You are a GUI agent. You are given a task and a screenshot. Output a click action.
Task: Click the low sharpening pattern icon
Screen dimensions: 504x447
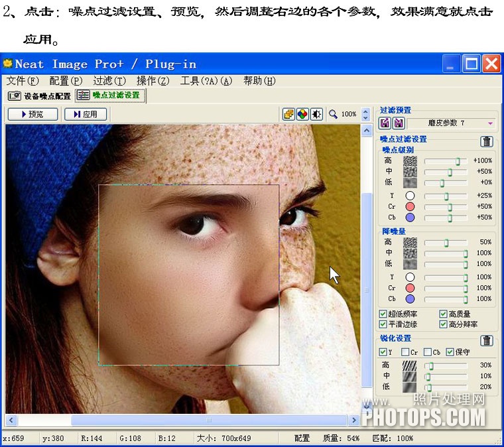[x=410, y=387]
